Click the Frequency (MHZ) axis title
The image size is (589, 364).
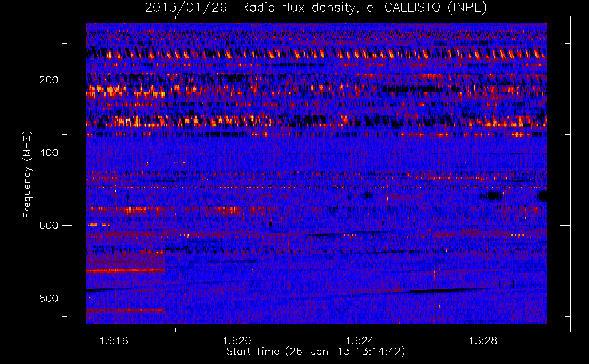(x=27, y=174)
